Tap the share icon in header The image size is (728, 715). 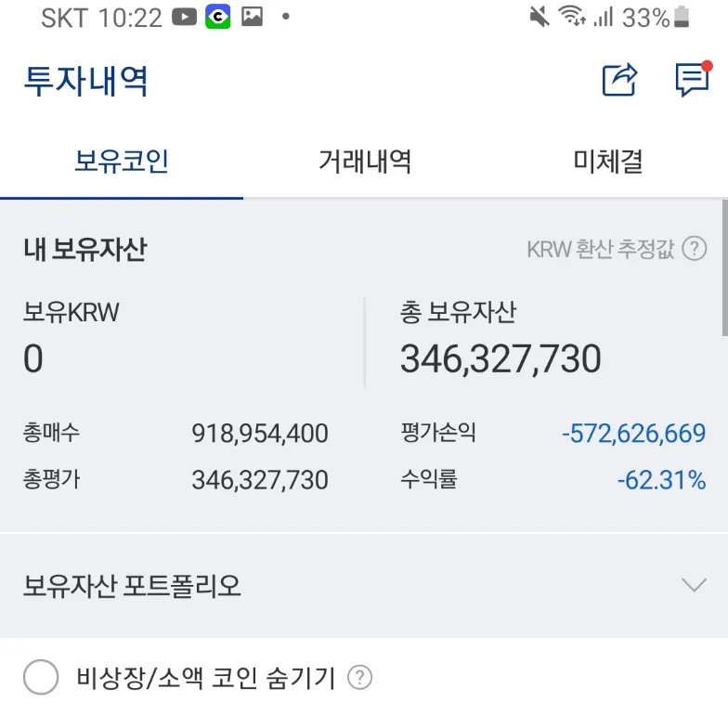(x=619, y=80)
